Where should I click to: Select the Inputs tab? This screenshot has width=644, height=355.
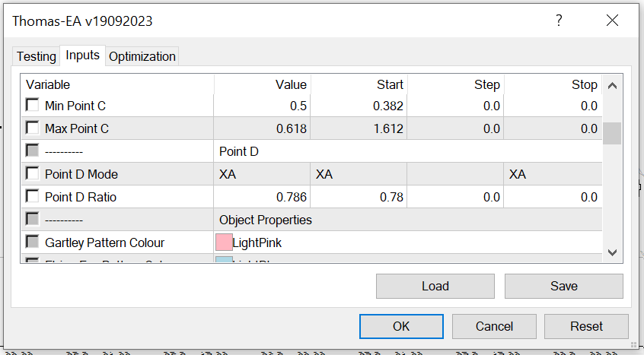tap(82, 55)
